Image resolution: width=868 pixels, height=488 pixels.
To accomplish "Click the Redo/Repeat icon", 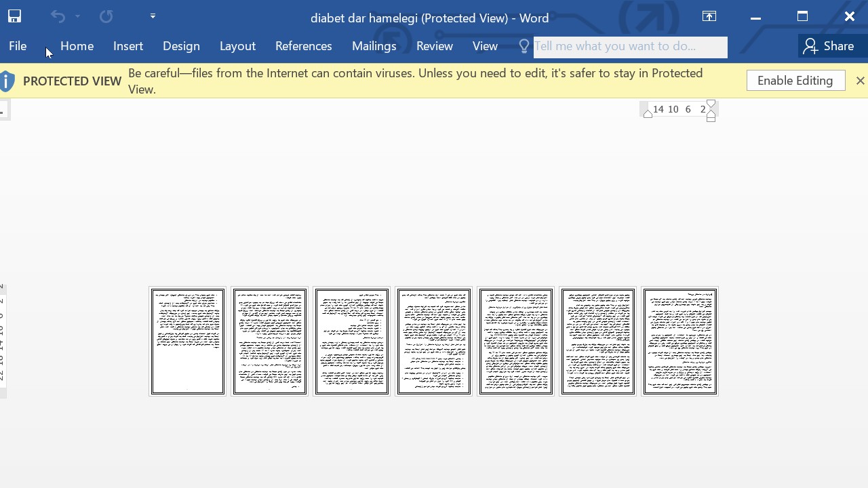I will (x=106, y=16).
